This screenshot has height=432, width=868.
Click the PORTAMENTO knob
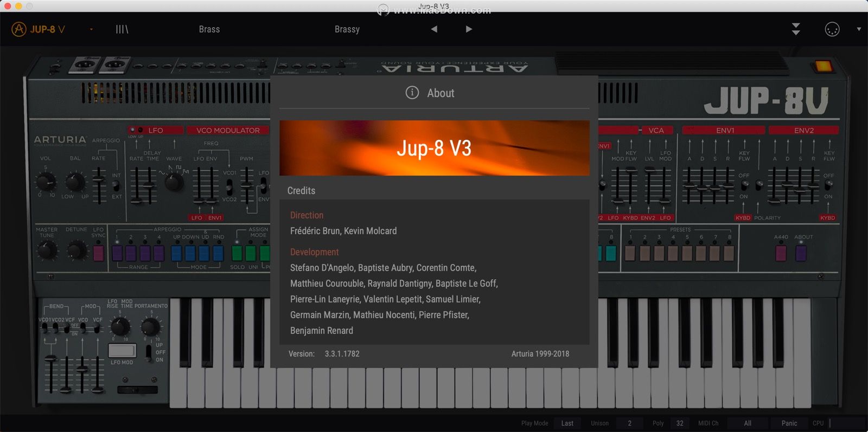tap(150, 327)
